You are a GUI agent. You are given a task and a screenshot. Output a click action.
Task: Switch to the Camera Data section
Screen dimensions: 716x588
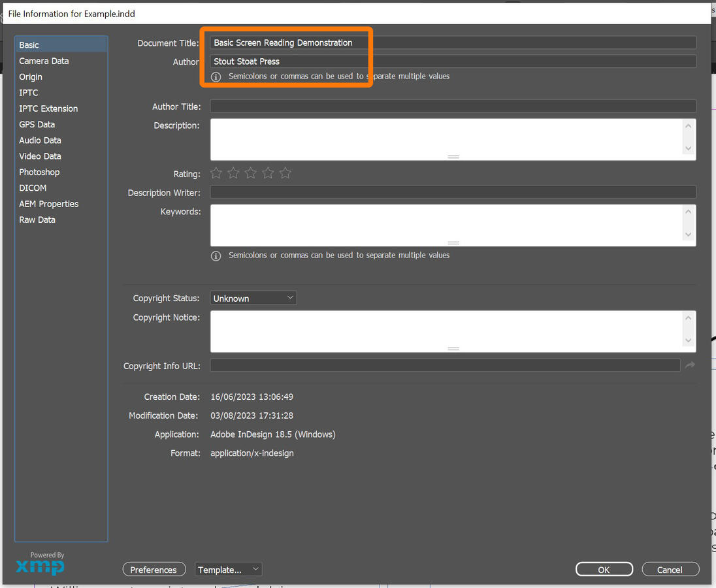[44, 61]
